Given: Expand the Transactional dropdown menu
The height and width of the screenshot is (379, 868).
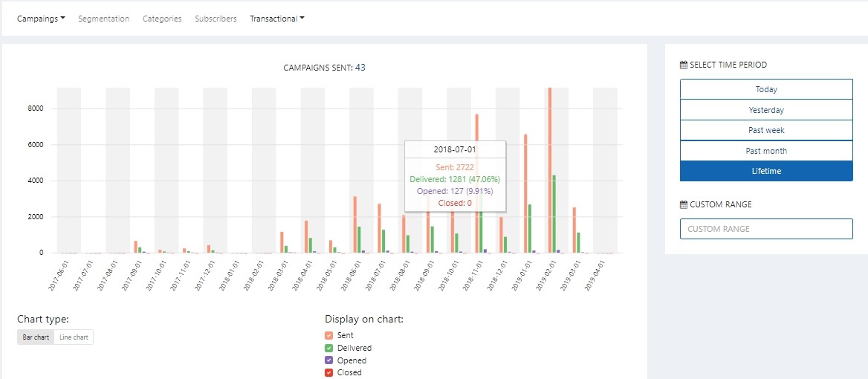Looking at the screenshot, I should pos(276,19).
